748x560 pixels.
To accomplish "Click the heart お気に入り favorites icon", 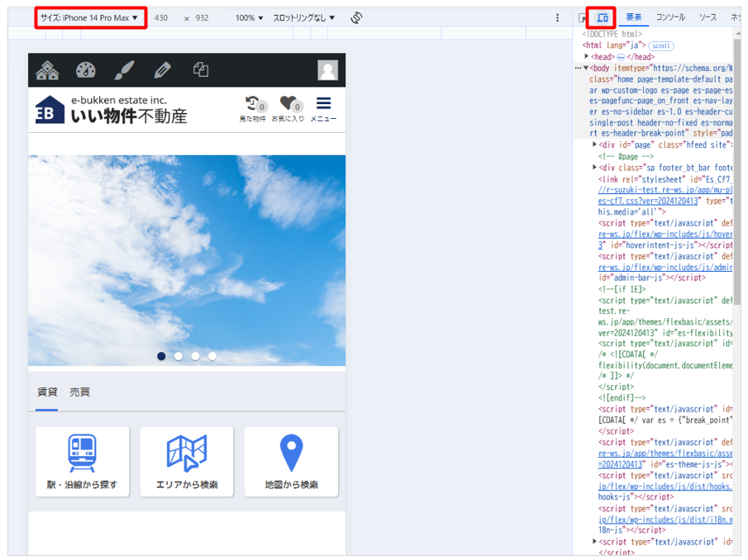I will click(x=288, y=108).
